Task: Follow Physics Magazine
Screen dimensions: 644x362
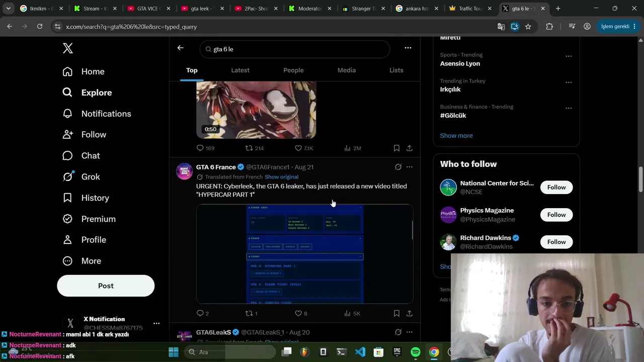Action: coord(556,215)
